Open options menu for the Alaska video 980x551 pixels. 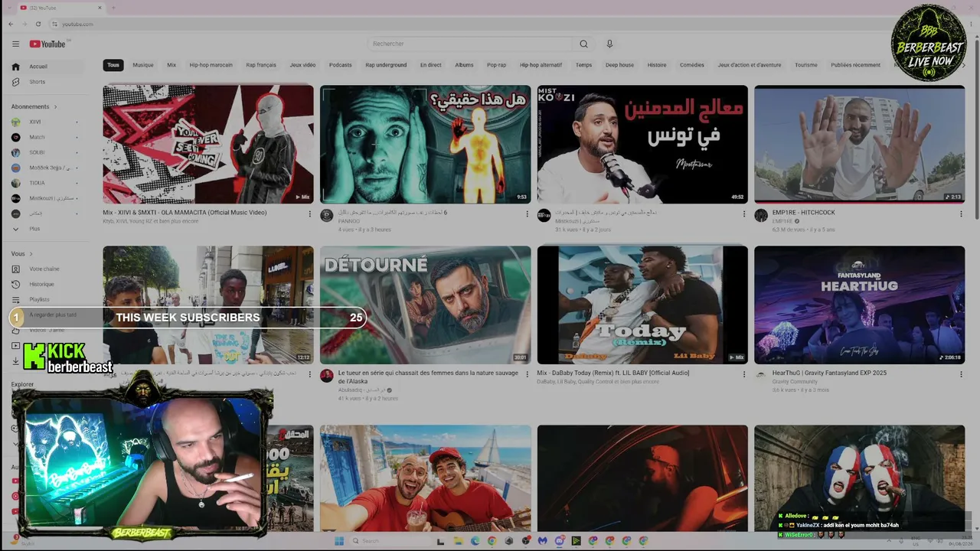coord(528,374)
